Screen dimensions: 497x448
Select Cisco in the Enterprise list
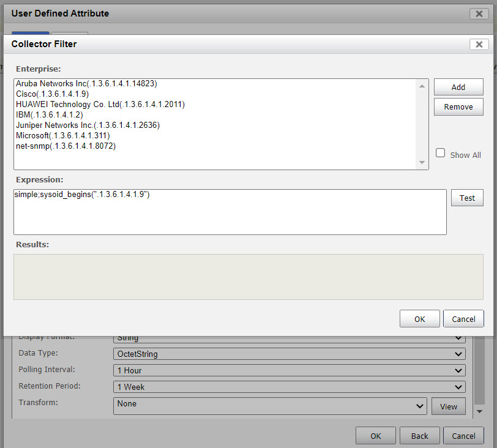pos(52,94)
